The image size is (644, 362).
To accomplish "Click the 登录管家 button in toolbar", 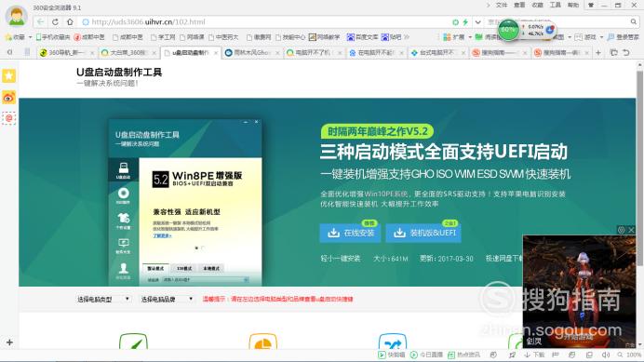I will pos(623,37).
